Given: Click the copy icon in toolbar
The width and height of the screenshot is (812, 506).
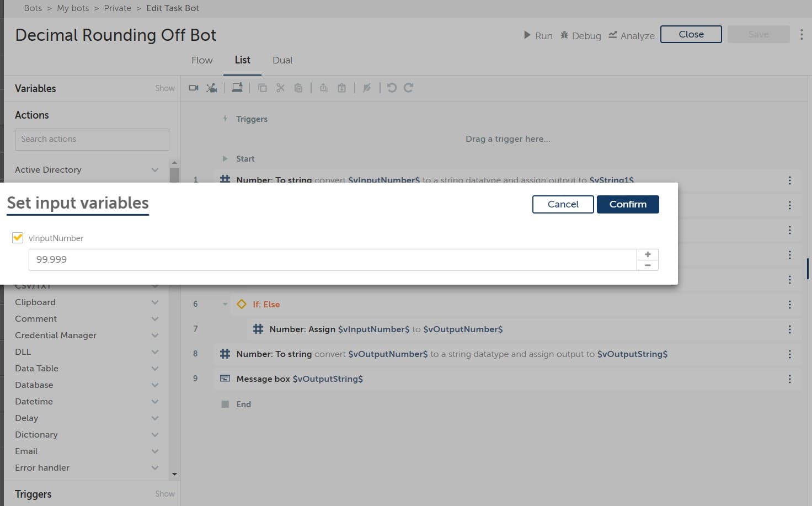Looking at the screenshot, I should [263, 88].
